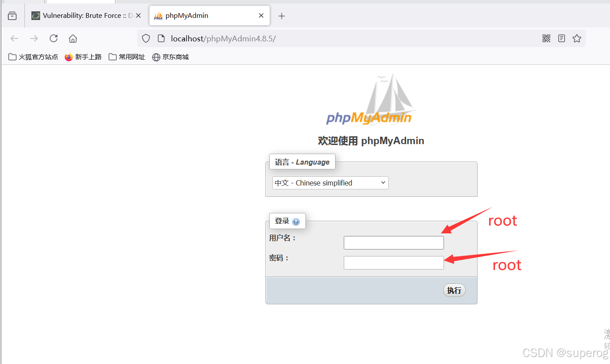Image resolution: width=610 pixels, height=364 pixels.
Task: Go back to previous page
Action: pos(14,38)
